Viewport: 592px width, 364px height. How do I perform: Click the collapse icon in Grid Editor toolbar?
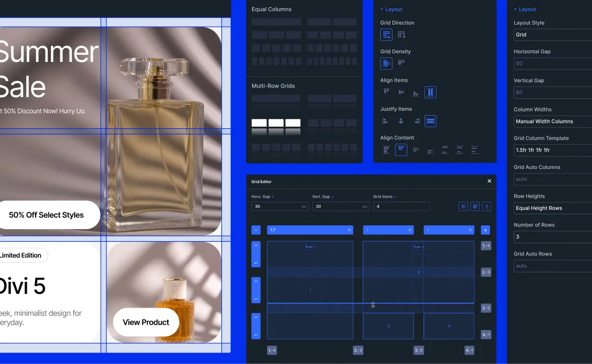(x=487, y=207)
